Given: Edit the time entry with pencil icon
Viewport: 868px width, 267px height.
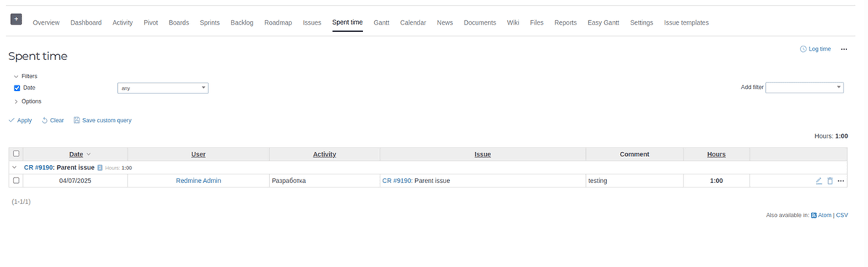Looking at the screenshot, I should click(819, 181).
